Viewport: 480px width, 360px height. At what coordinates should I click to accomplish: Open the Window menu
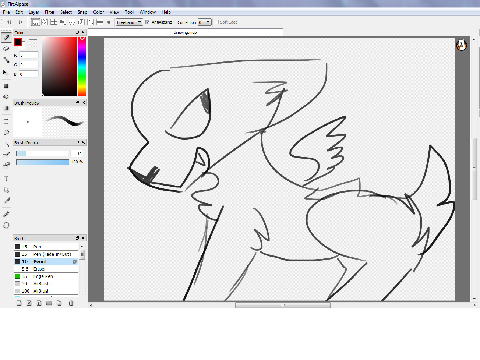(148, 12)
